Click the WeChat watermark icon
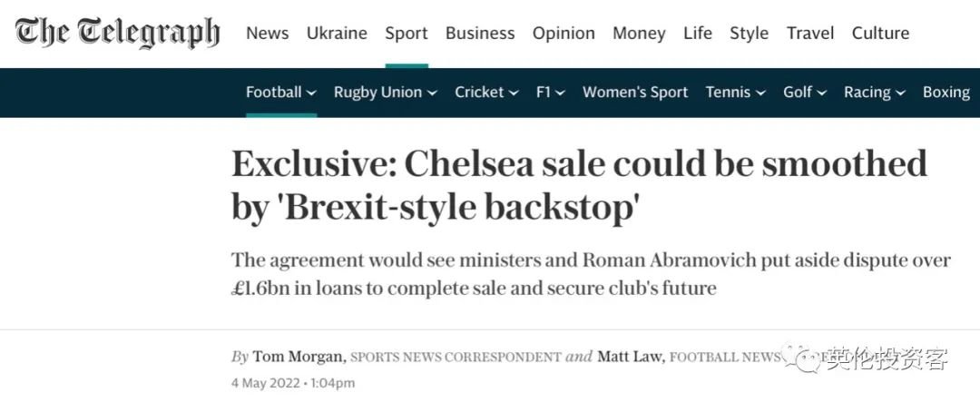 pos(804,358)
